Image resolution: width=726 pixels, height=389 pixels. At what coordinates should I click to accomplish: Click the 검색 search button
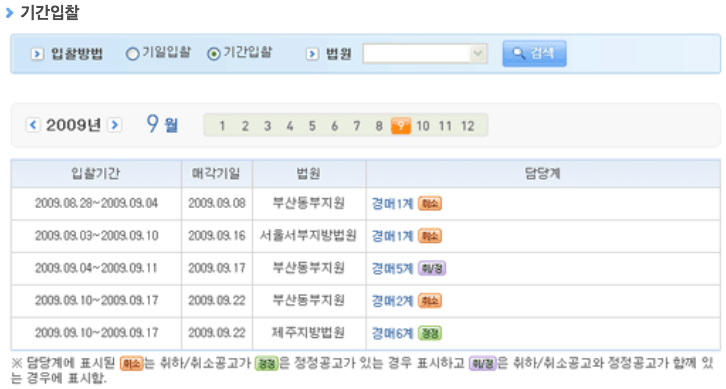pos(534,54)
